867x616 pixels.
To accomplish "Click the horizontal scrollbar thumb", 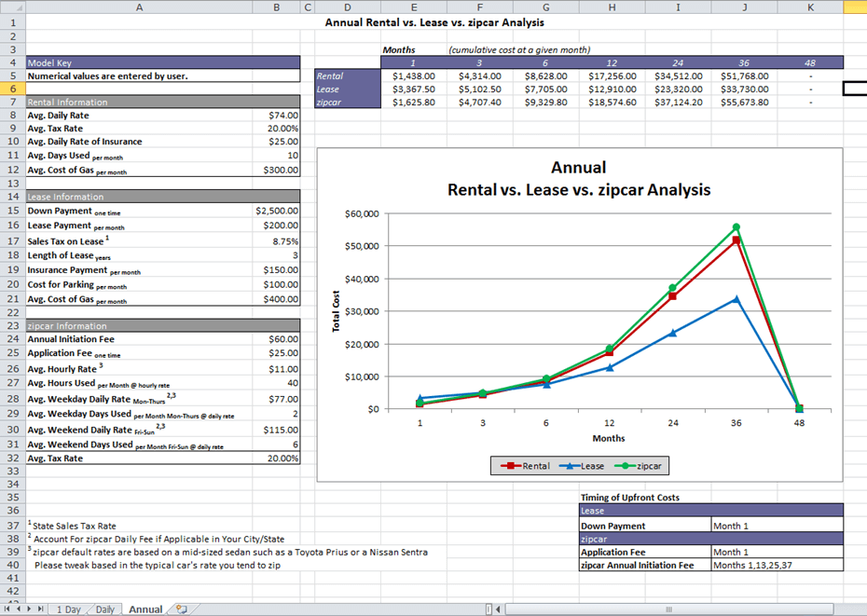I will click(x=668, y=609).
